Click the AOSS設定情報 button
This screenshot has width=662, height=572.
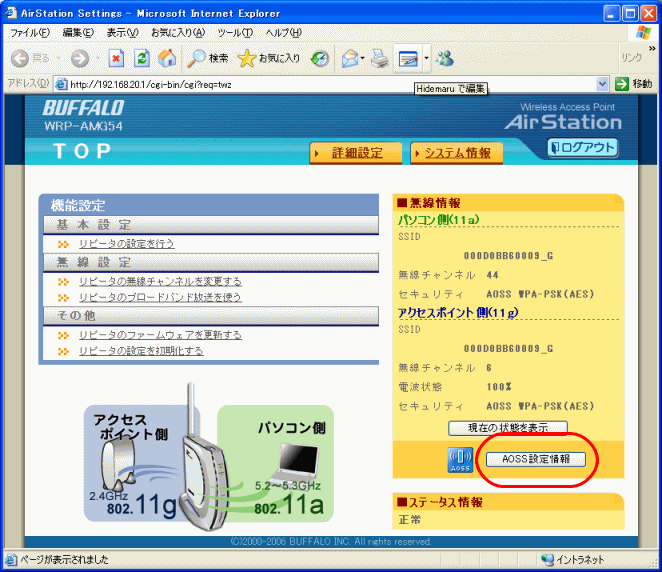click(x=536, y=459)
